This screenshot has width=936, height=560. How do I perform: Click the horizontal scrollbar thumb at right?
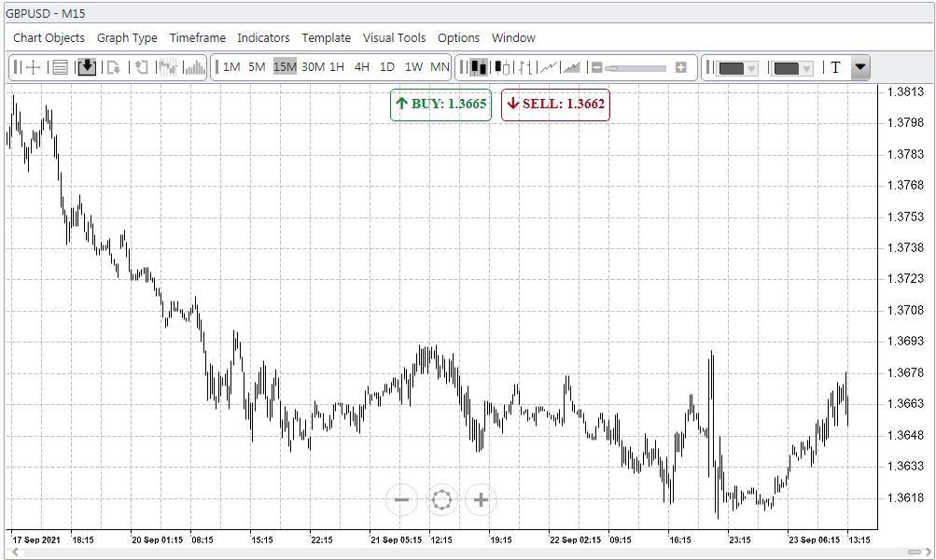tap(915, 553)
